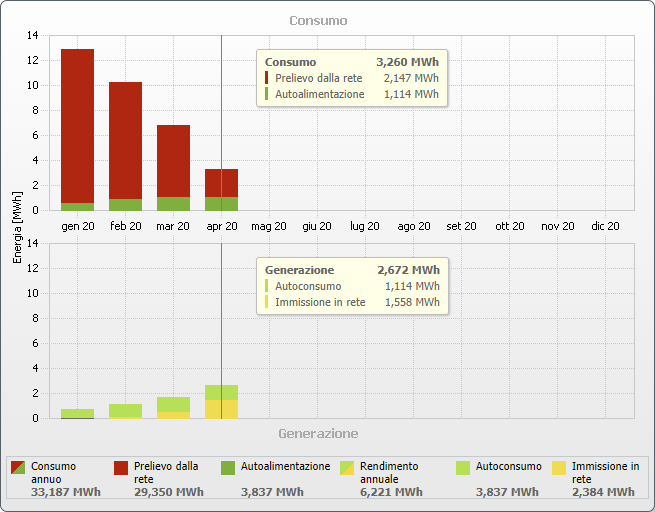Click the '6,221 MWh' legend value
The height and width of the screenshot is (512, 655).
coord(391,492)
